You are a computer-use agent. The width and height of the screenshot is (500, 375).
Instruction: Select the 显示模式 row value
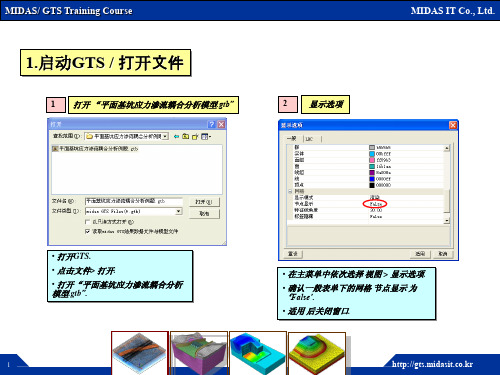pos(374,198)
